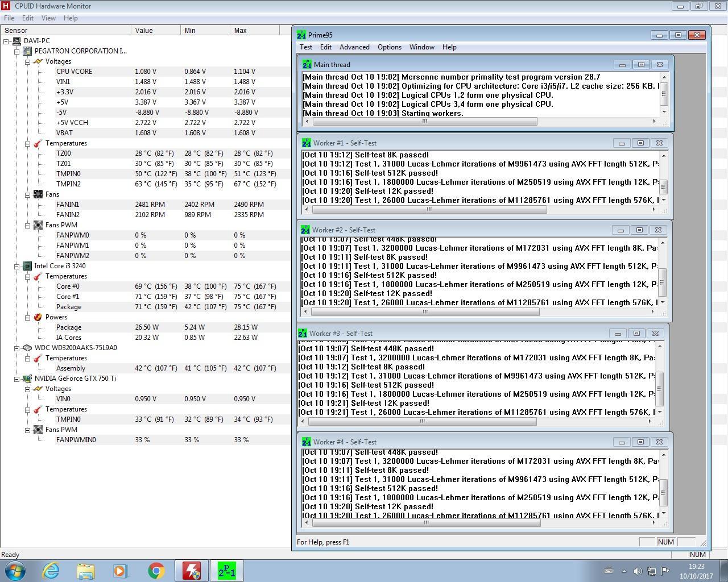Click the Worker #2 vertical scrollbar thumb
Image resolution: width=728 pixels, height=582 pixels.
(661, 283)
